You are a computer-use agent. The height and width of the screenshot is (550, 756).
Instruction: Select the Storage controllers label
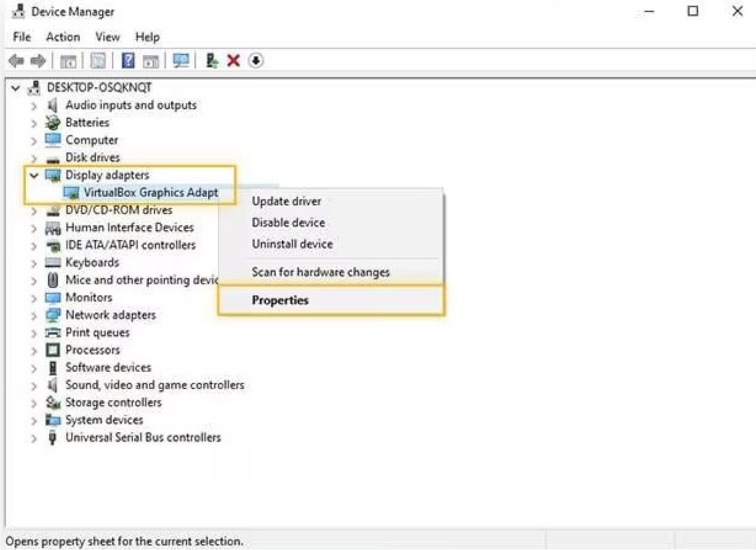click(x=113, y=402)
